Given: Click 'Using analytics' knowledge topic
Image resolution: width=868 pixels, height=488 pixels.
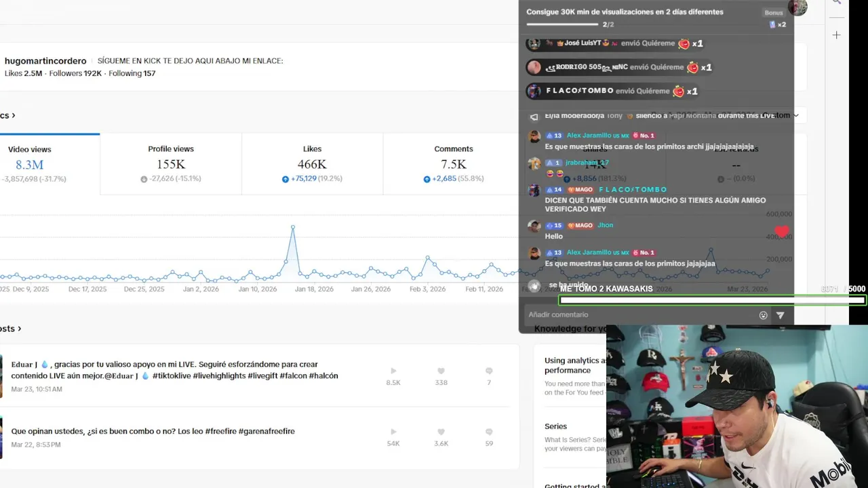Looking at the screenshot, I should click(x=575, y=365).
